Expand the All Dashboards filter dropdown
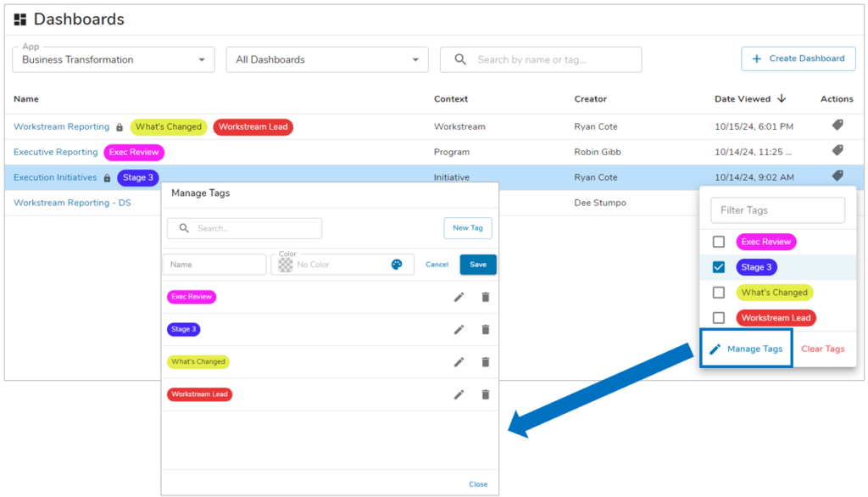This screenshot has width=868, height=497. pos(327,59)
